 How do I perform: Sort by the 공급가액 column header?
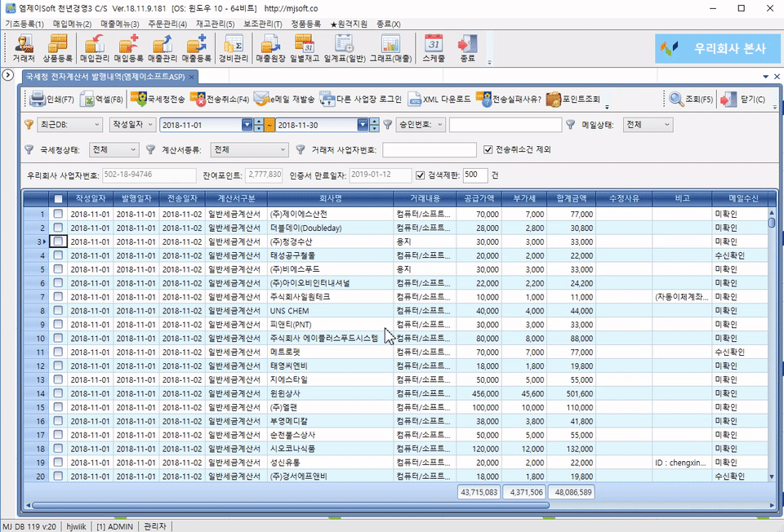click(x=479, y=199)
